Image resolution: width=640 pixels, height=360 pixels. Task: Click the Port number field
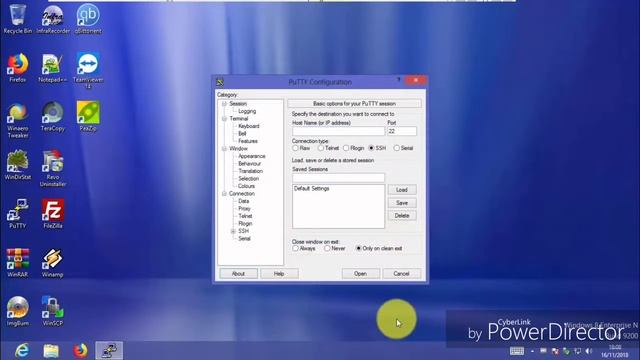tap(402, 131)
